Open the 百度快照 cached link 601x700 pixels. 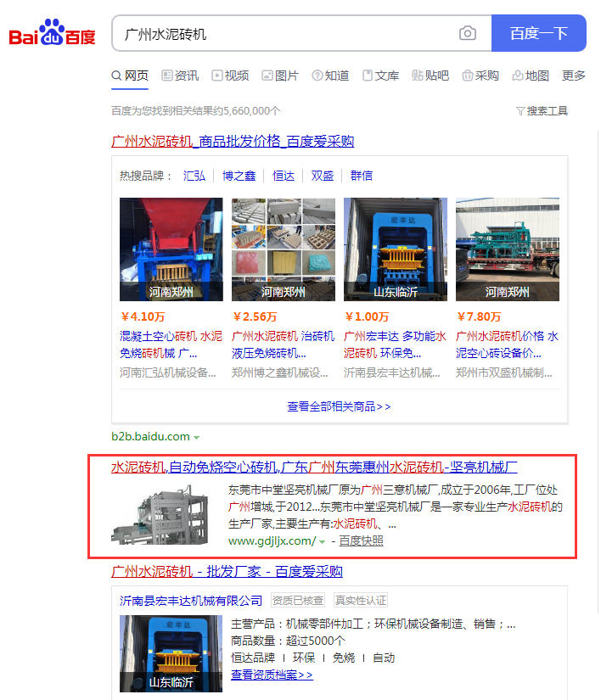pos(361,540)
